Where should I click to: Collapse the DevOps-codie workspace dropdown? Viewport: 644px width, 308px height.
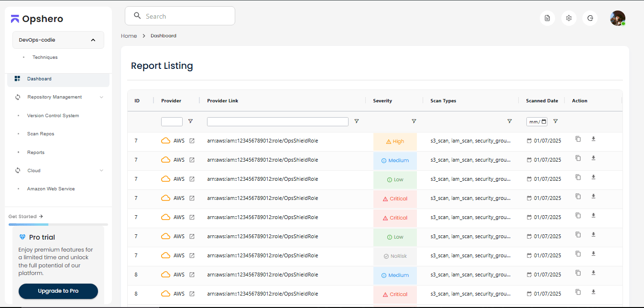tap(93, 40)
